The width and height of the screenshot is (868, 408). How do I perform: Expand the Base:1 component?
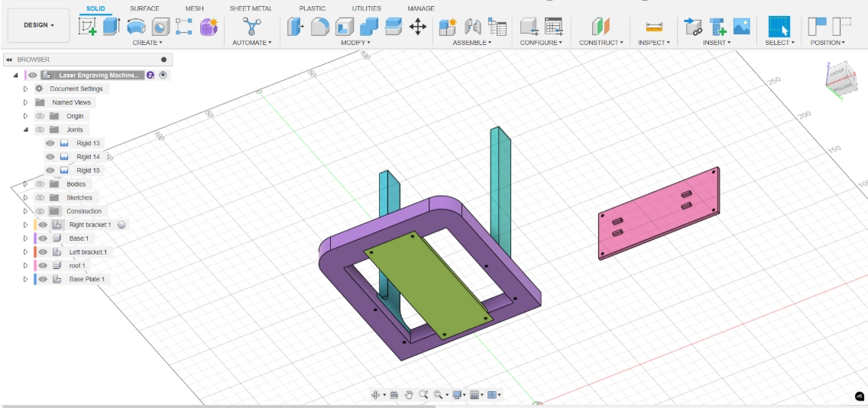(x=25, y=238)
